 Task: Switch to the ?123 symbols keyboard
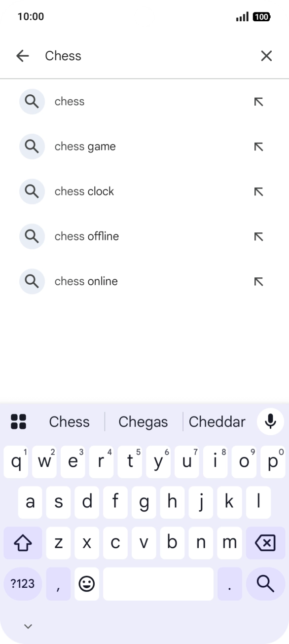(x=23, y=584)
